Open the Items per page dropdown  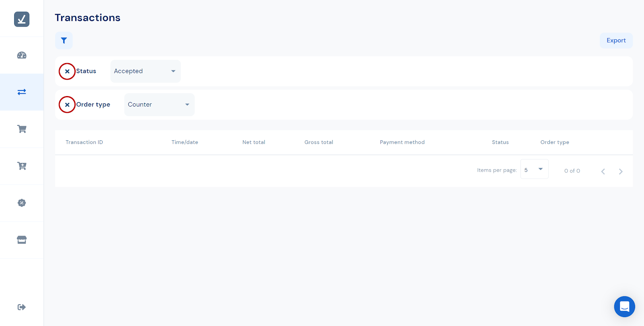click(535, 169)
